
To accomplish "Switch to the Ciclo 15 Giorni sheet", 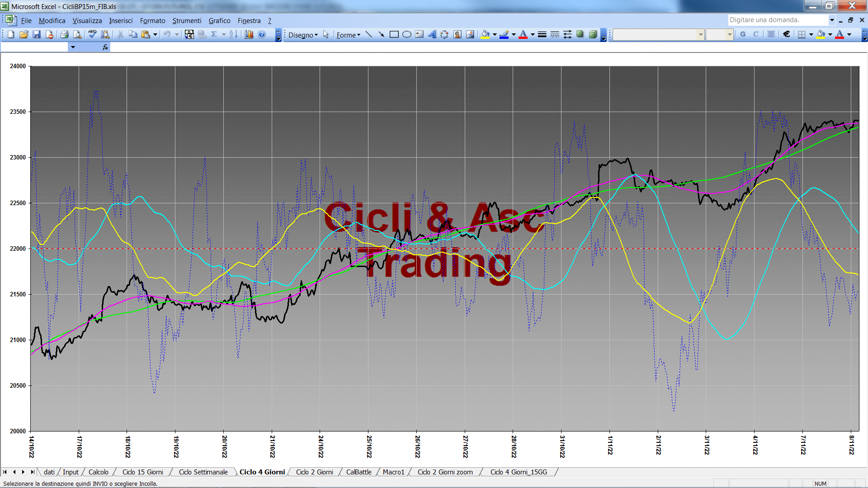I will tap(143, 472).
